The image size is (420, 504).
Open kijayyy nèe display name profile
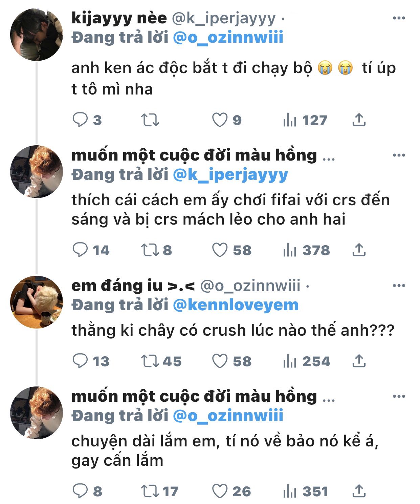pos(119,18)
